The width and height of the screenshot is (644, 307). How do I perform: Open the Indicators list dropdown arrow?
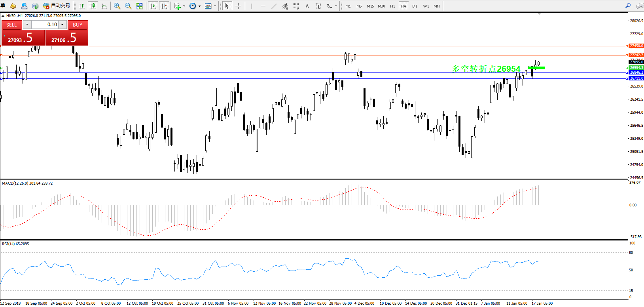[x=184, y=6]
